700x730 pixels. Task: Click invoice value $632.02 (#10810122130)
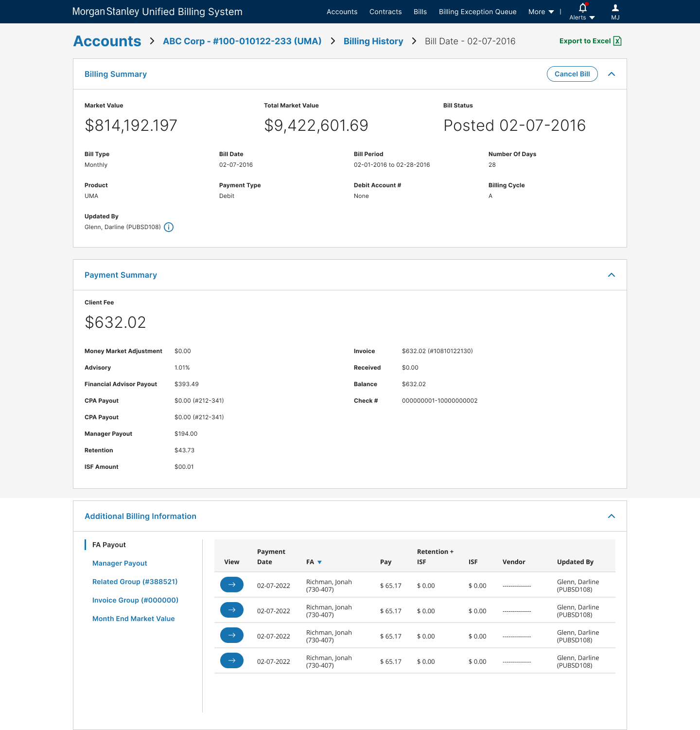point(437,351)
